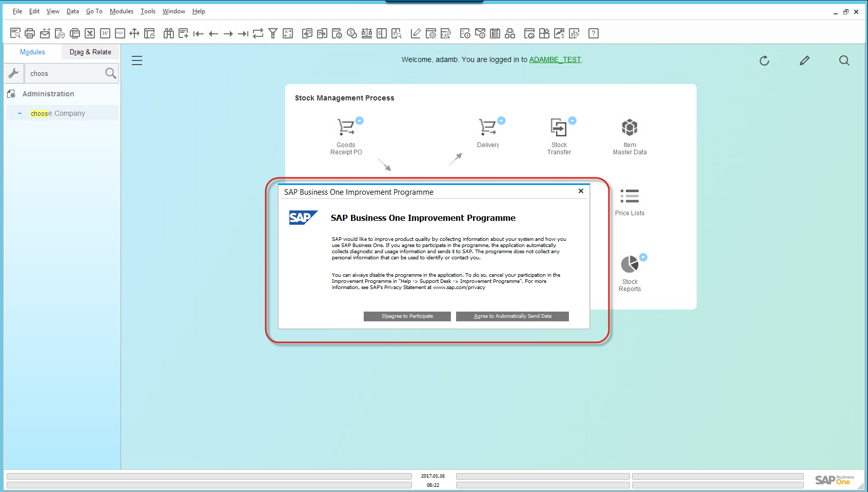This screenshot has height=492, width=868.
Task: Open the Modules menu
Action: point(121,11)
